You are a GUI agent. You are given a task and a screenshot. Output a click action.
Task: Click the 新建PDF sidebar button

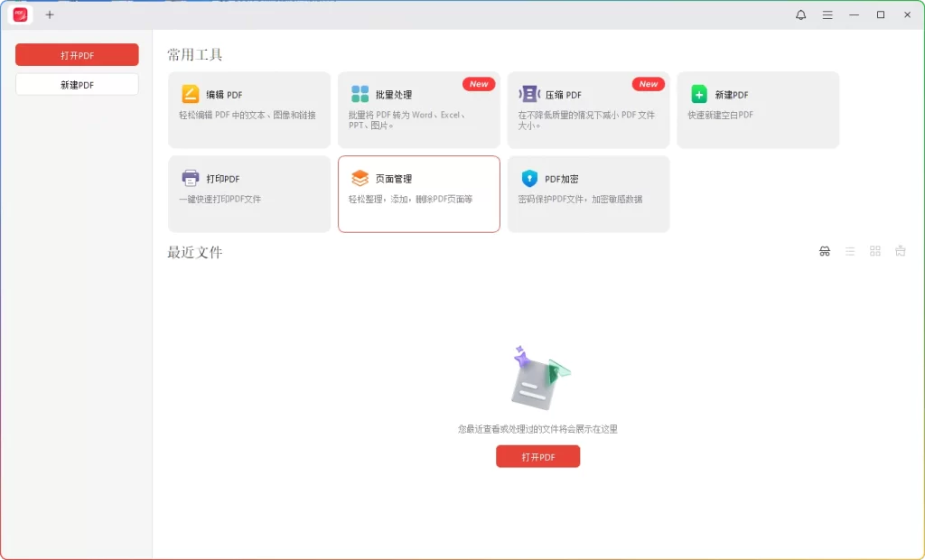click(x=77, y=83)
